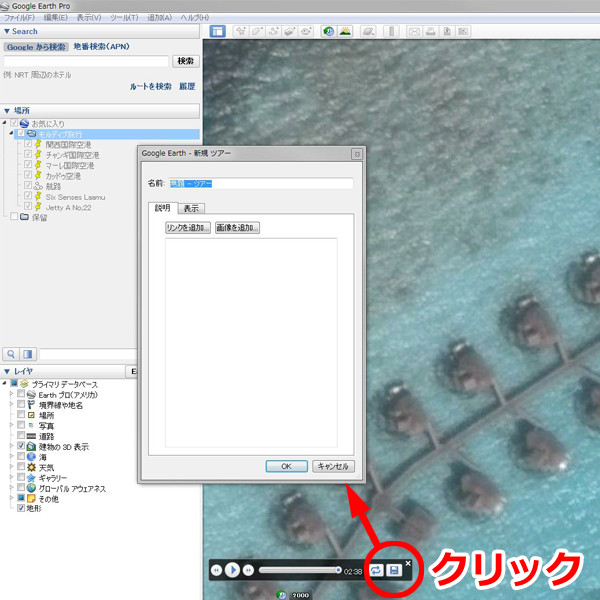Screen dimensions: 600x600
Task: Switch to the 表示 tab in dialog
Action: point(191,208)
